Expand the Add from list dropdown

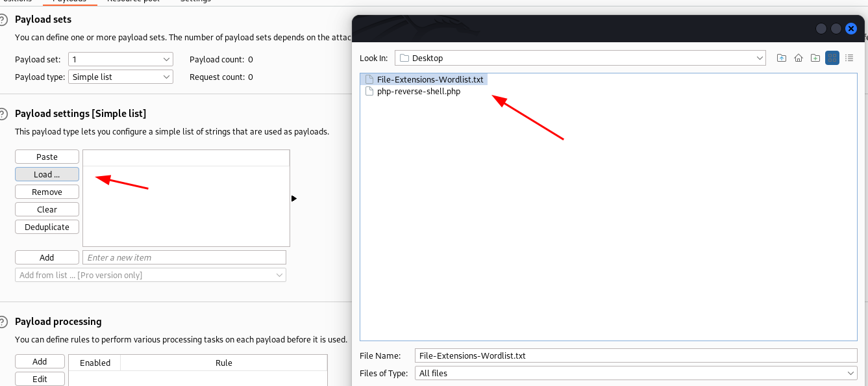tap(151, 275)
